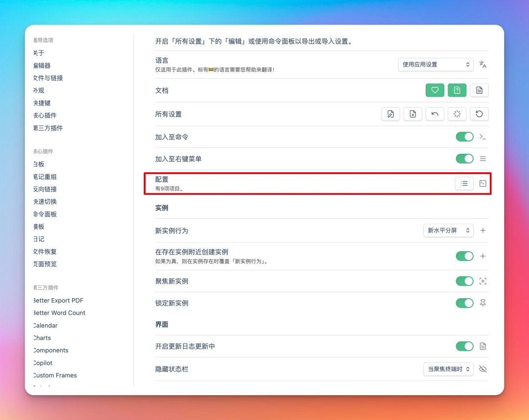Click plus icon beside 在存在实例附近创建实例

pyautogui.click(x=483, y=256)
